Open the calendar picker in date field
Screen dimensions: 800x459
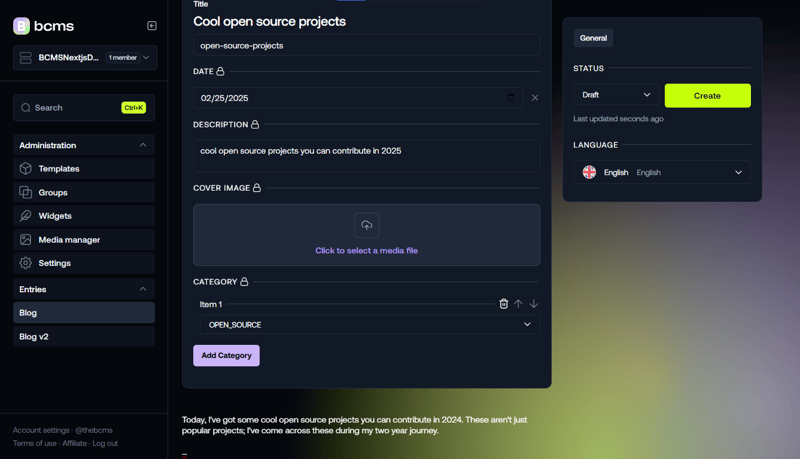point(511,98)
